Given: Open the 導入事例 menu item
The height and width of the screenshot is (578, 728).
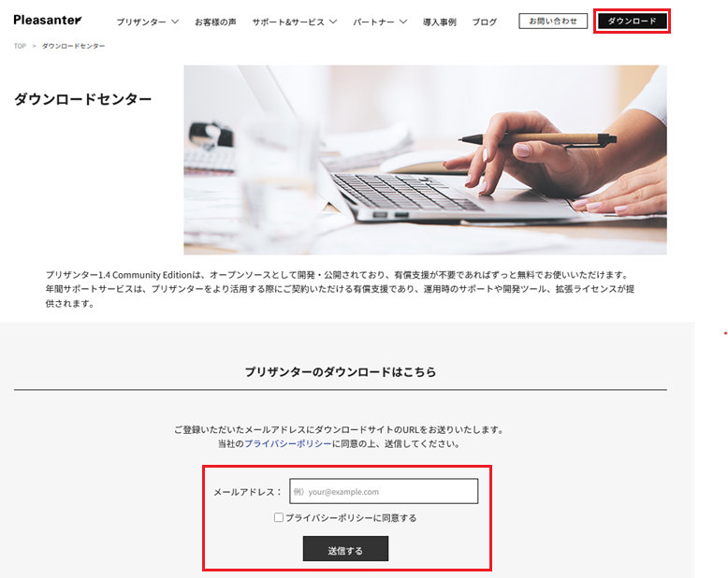Looking at the screenshot, I should pyautogui.click(x=439, y=22).
